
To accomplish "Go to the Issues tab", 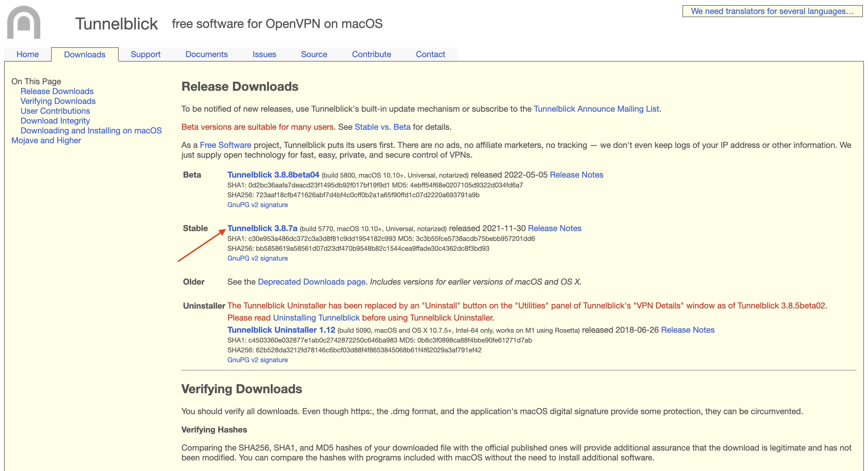I will click(264, 54).
